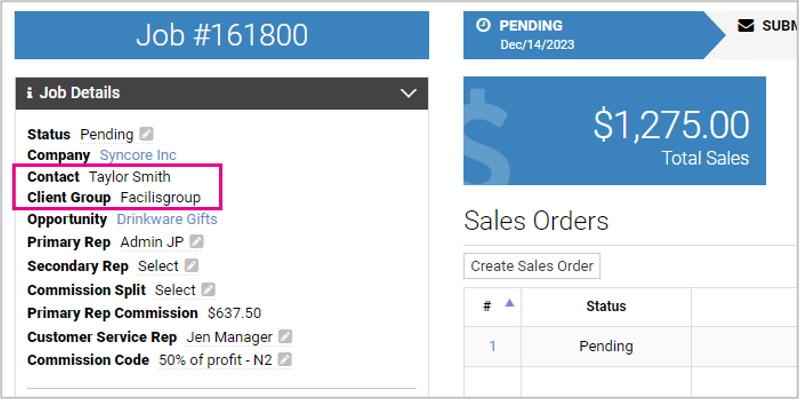This screenshot has width=800, height=400.
Task: Edit the Status field via pencil icon
Action: (x=147, y=134)
